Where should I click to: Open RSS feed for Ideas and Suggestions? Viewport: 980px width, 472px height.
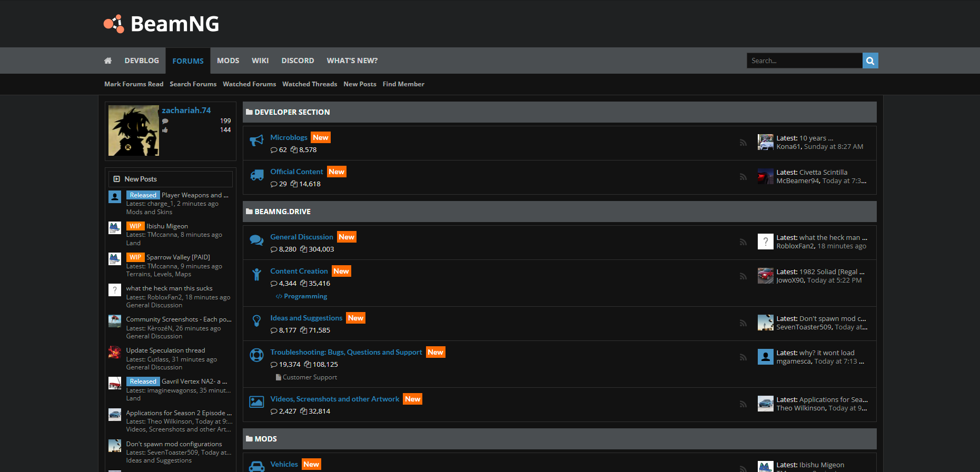pos(743,323)
